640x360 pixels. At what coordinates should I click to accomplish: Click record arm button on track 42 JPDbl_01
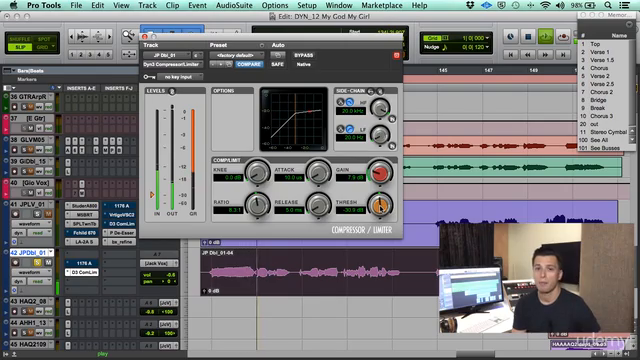pyautogui.click(x=15, y=262)
